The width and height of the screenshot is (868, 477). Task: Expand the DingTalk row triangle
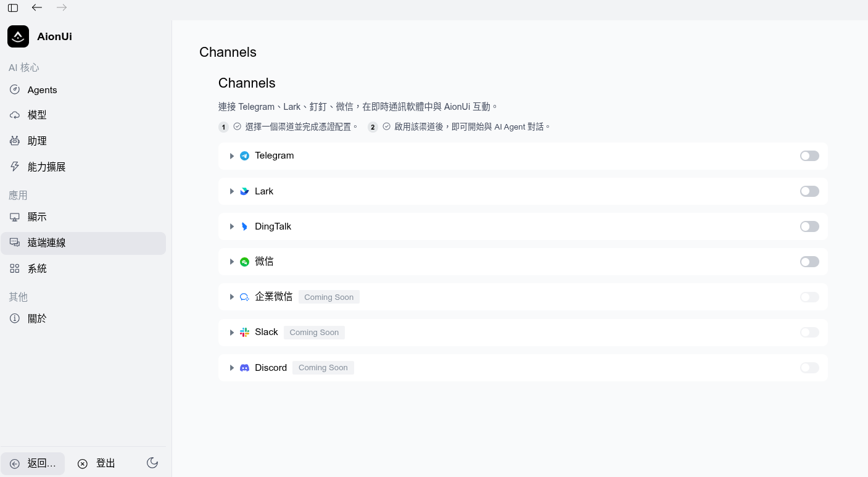[232, 226]
